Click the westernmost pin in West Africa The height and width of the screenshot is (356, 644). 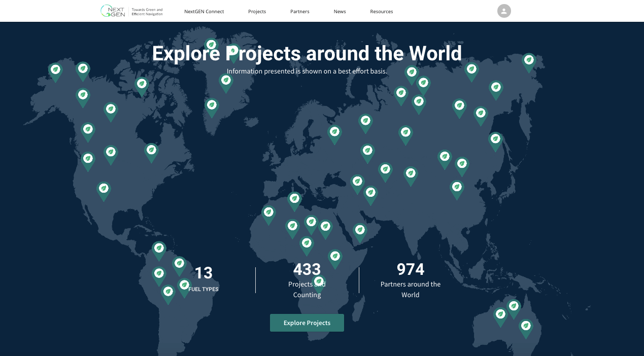tap(268, 213)
